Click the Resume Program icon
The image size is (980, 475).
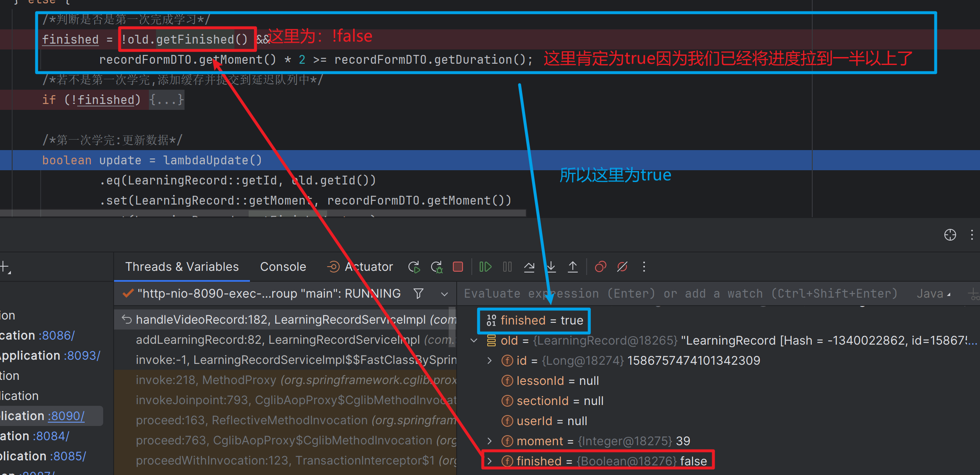coord(485,267)
